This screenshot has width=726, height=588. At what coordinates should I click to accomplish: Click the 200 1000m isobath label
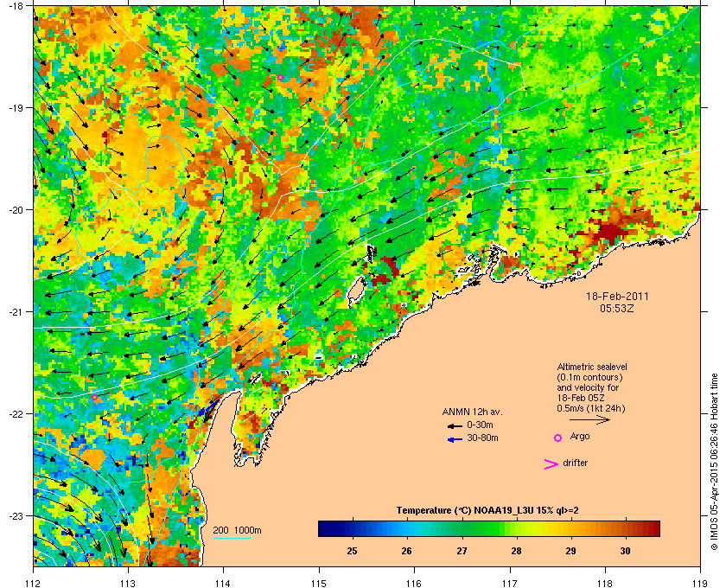237,530
